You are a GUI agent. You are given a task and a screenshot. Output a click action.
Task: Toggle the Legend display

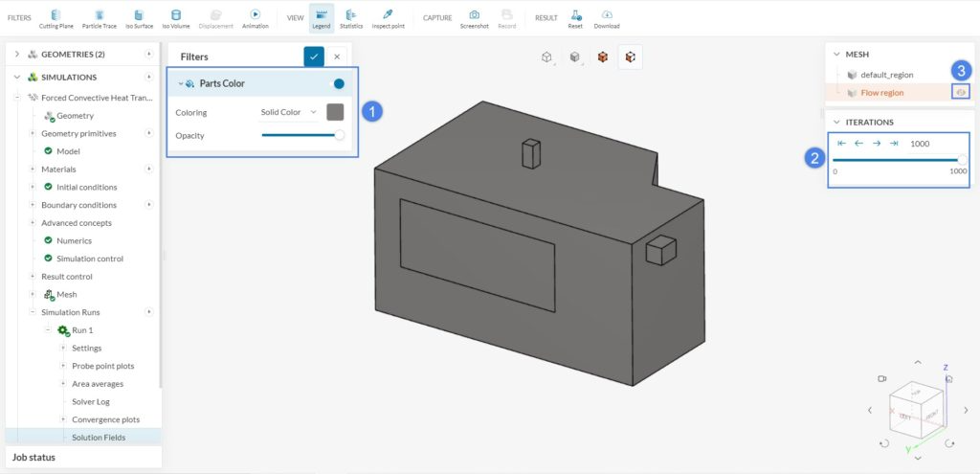pyautogui.click(x=321, y=17)
